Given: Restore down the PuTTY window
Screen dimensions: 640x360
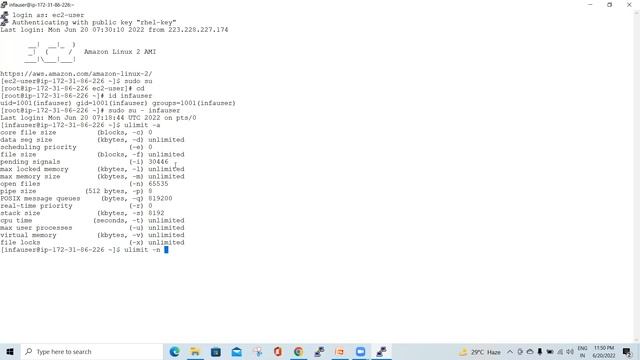Looking at the screenshot, I should (x=609, y=5).
